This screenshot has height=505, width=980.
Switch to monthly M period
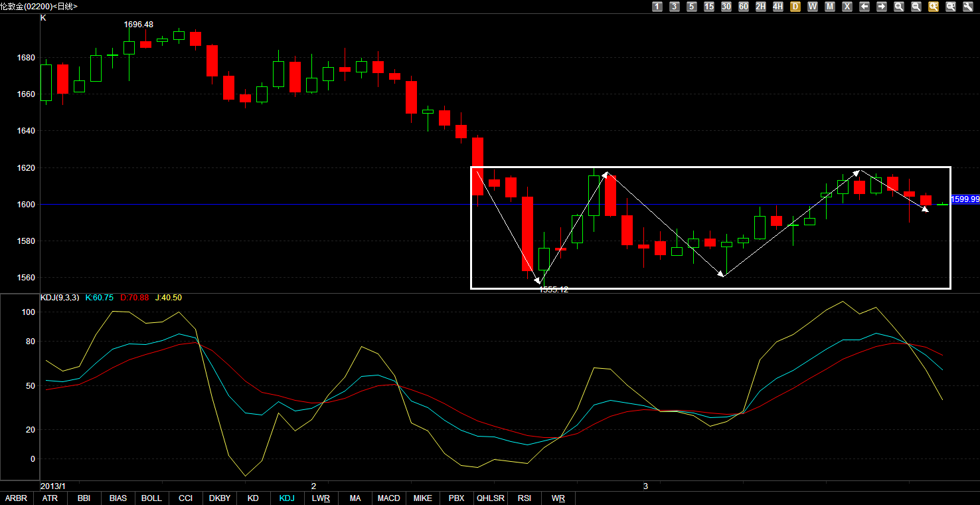pyautogui.click(x=830, y=6)
